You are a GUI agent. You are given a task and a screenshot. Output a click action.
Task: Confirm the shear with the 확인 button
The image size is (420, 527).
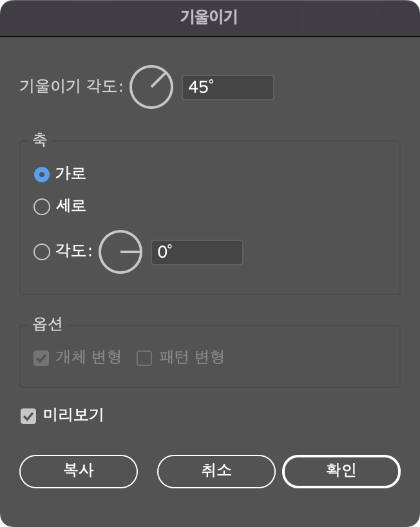point(341,471)
